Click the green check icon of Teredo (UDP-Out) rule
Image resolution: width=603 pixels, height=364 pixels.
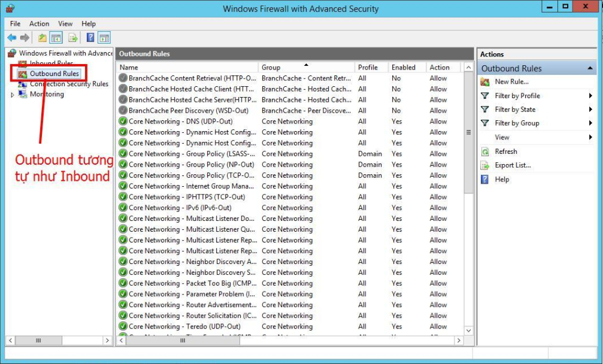(123, 326)
